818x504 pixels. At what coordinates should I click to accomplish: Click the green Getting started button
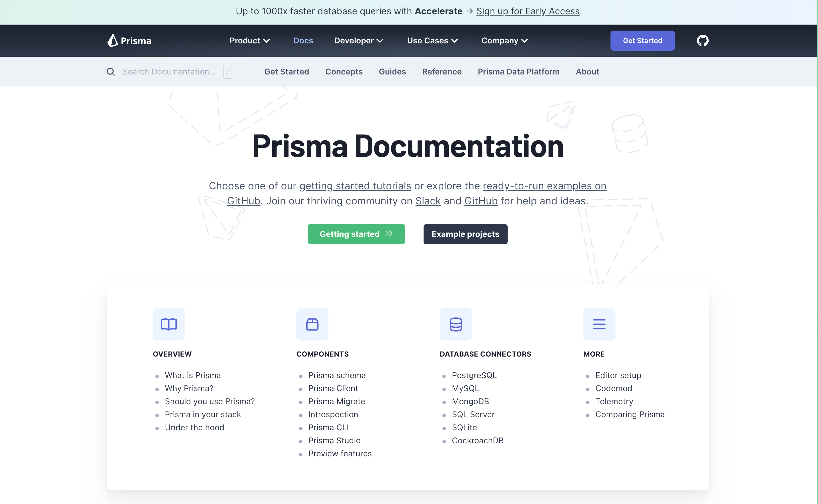(x=356, y=234)
